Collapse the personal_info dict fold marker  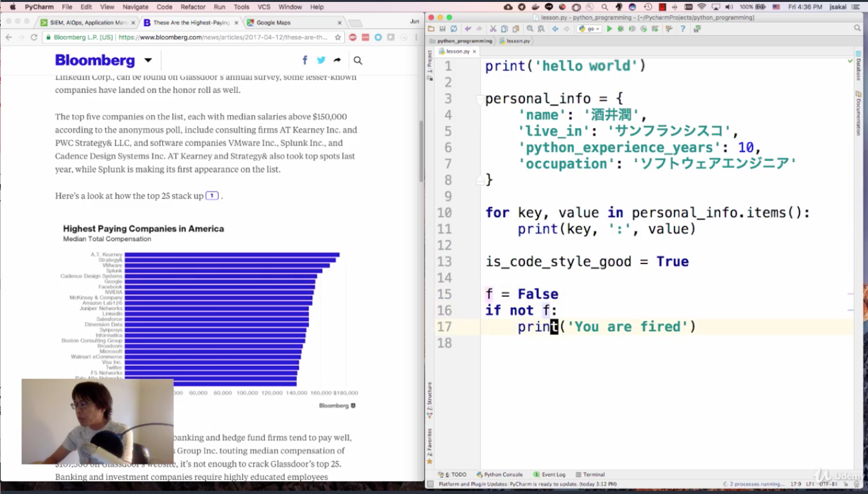coord(480,99)
